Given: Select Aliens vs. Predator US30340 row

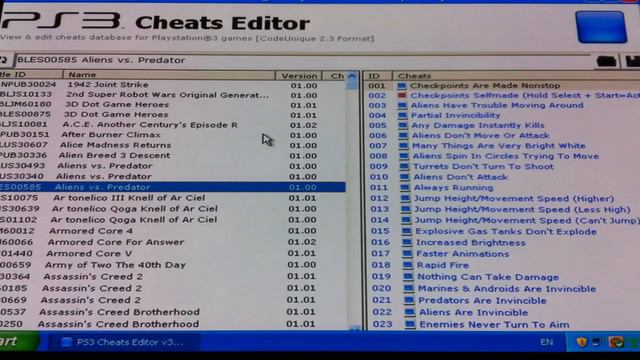Looking at the screenshot, I should click(x=173, y=177).
